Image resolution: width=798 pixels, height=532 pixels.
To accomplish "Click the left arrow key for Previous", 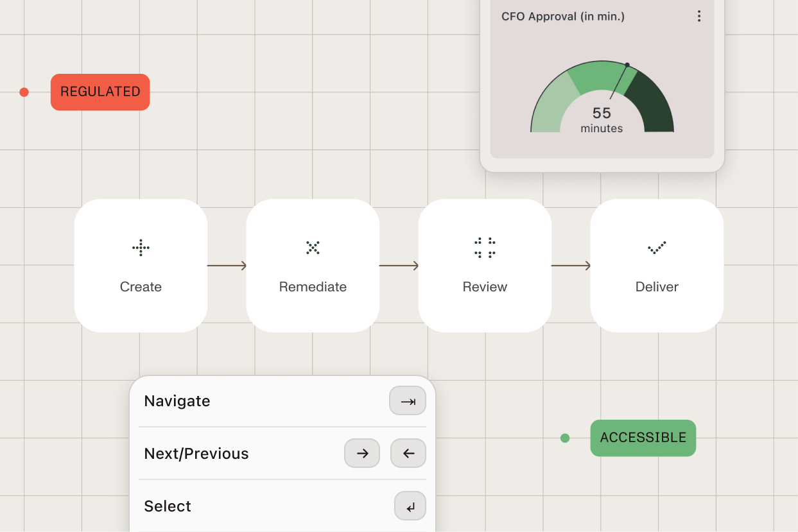I will [408, 453].
